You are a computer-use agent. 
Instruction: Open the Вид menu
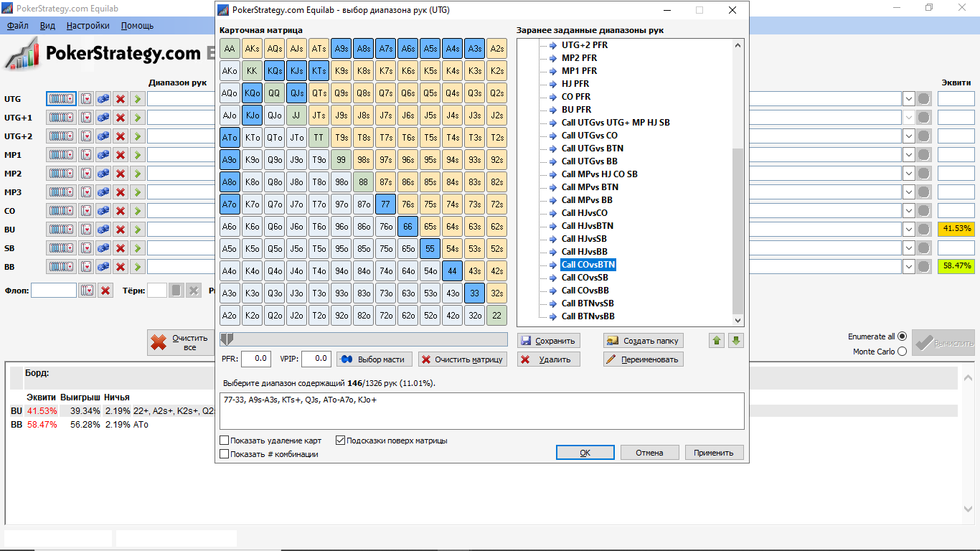(x=47, y=25)
